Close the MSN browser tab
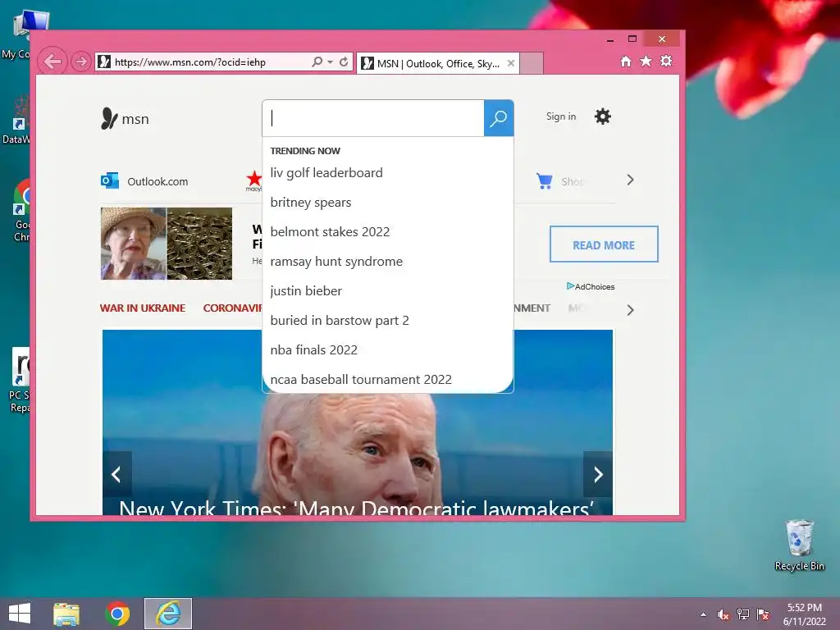The image size is (840, 630). pos(511,63)
